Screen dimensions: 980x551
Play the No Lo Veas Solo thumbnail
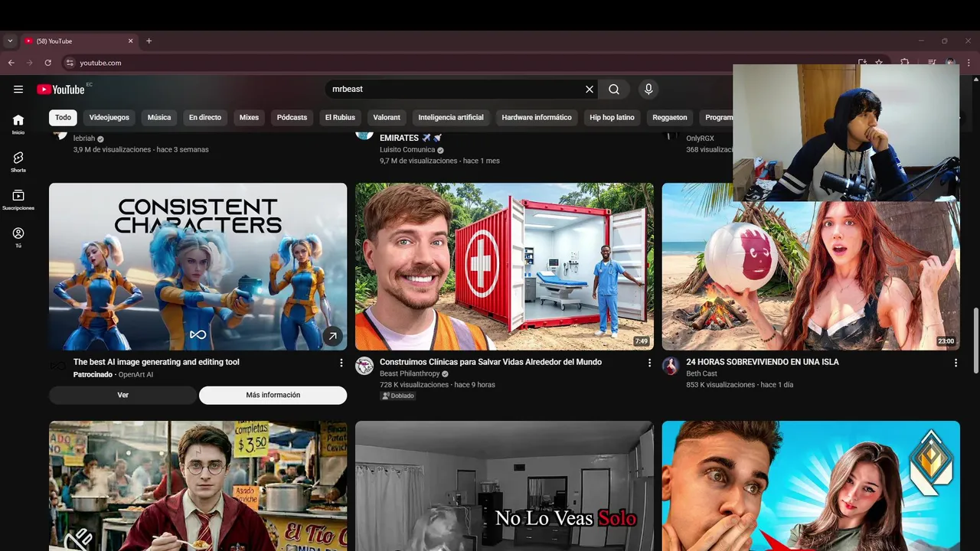point(505,486)
